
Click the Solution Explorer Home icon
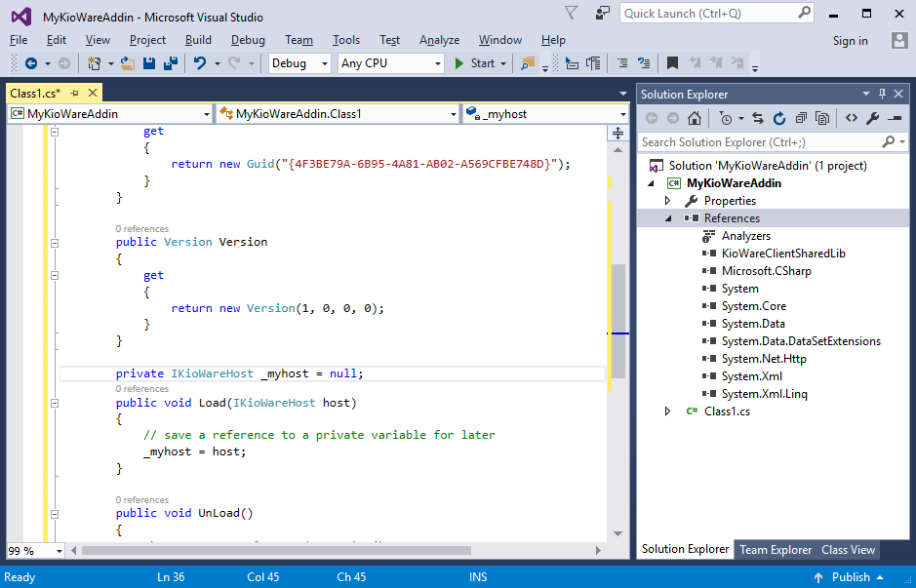tap(694, 119)
